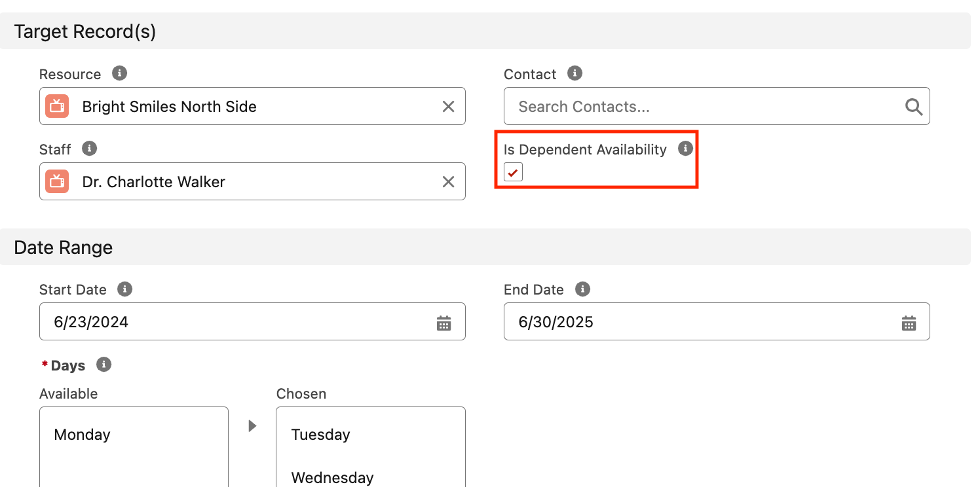Click the info icon next to Resource
Image resolution: width=980 pixels, height=487 pixels.
pyautogui.click(x=119, y=73)
